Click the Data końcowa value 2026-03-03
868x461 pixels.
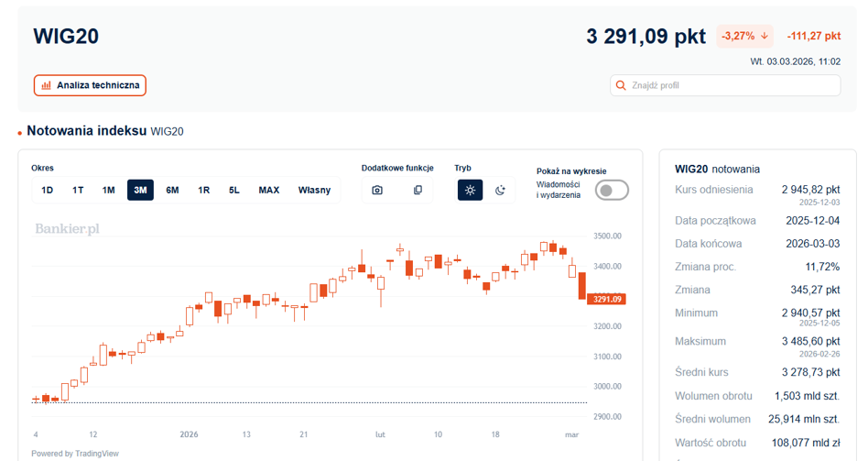(x=813, y=244)
